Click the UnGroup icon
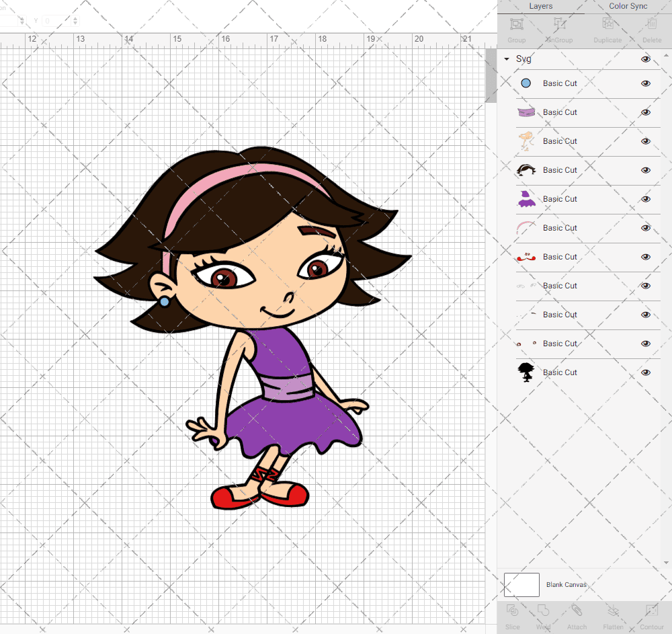672x634 pixels. 559,29
